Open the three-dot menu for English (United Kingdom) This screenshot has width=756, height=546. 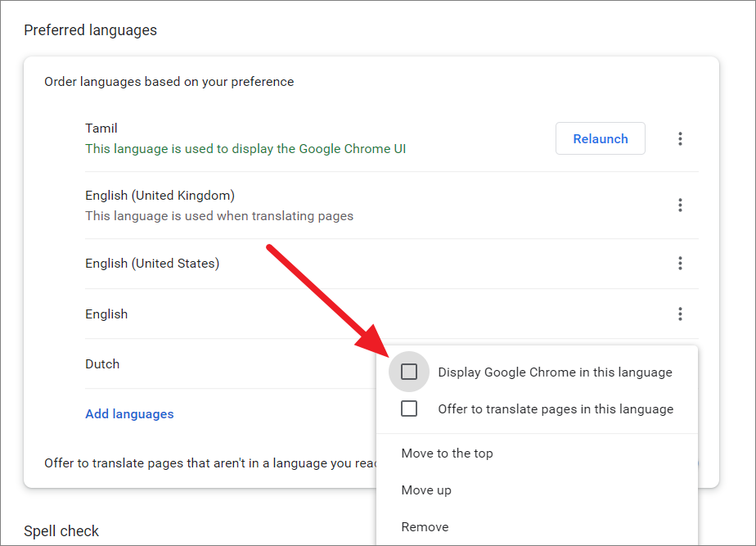[680, 205]
